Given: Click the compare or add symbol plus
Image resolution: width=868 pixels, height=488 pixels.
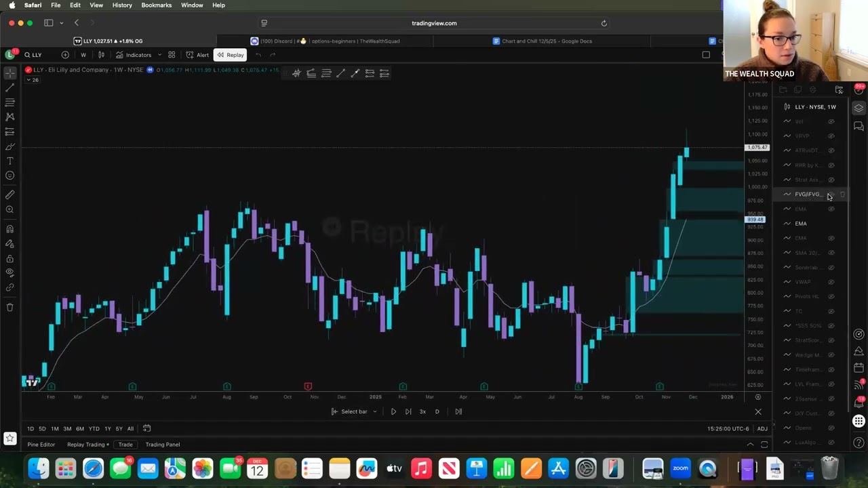Looking at the screenshot, I should tap(65, 55).
